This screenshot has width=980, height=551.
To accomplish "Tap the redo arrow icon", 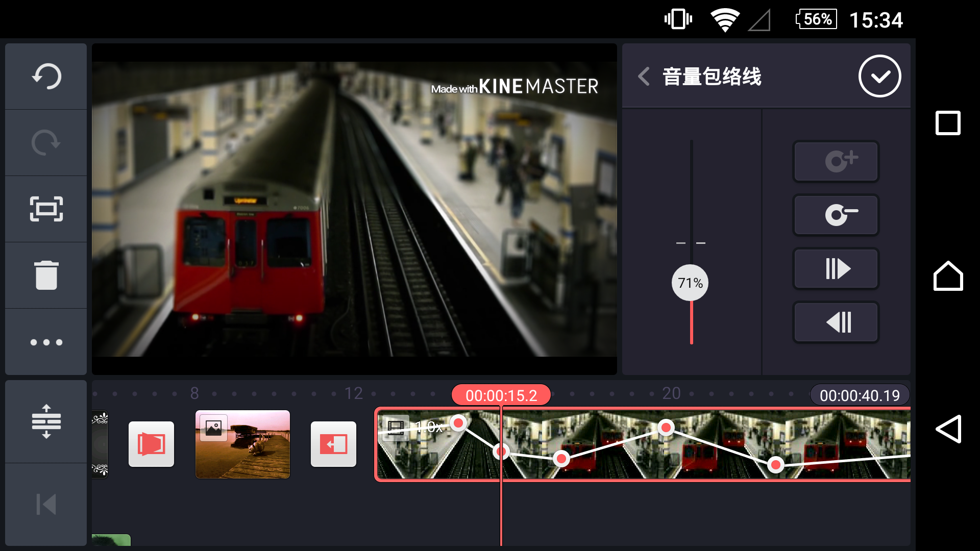I will (46, 143).
